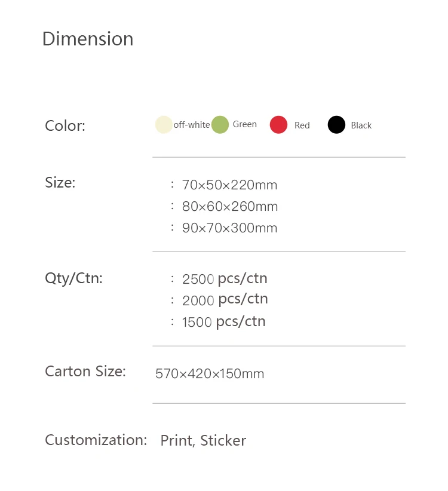Choose the green color circle

[220, 125]
